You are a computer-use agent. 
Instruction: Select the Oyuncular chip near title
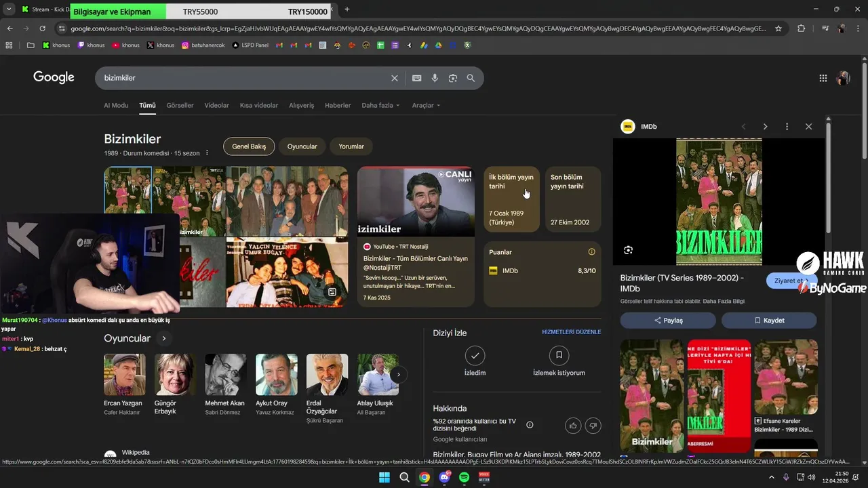(302, 146)
